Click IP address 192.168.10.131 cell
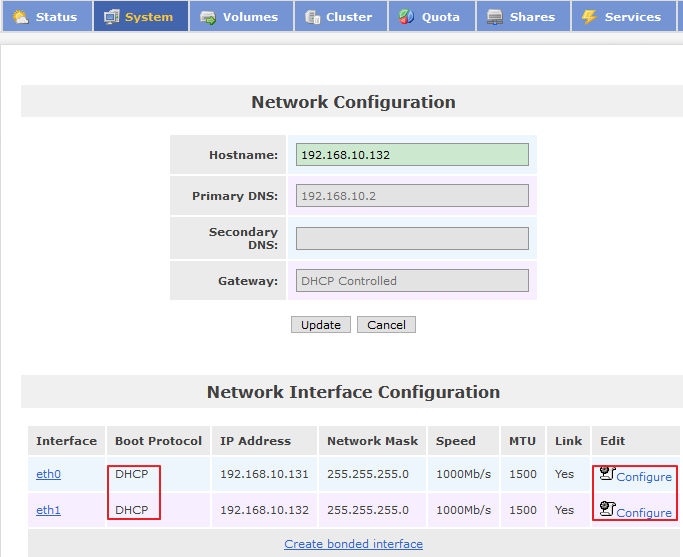Viewport: 683px width, 557px height. tap(264, 474)
